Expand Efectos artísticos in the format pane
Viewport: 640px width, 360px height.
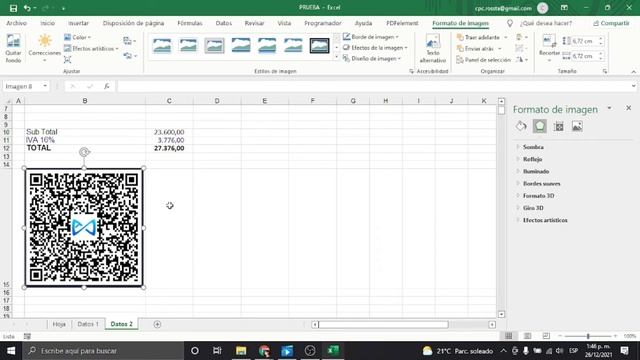coord(545,220)
